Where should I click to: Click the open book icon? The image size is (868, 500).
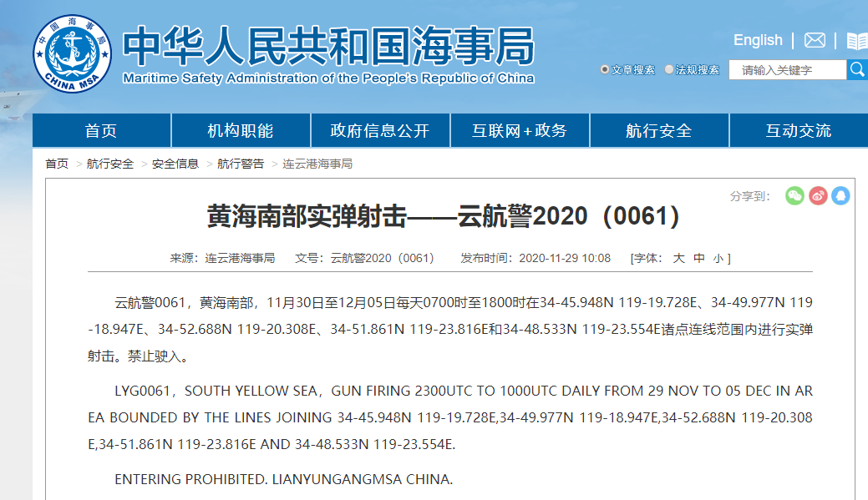[857, 41]
